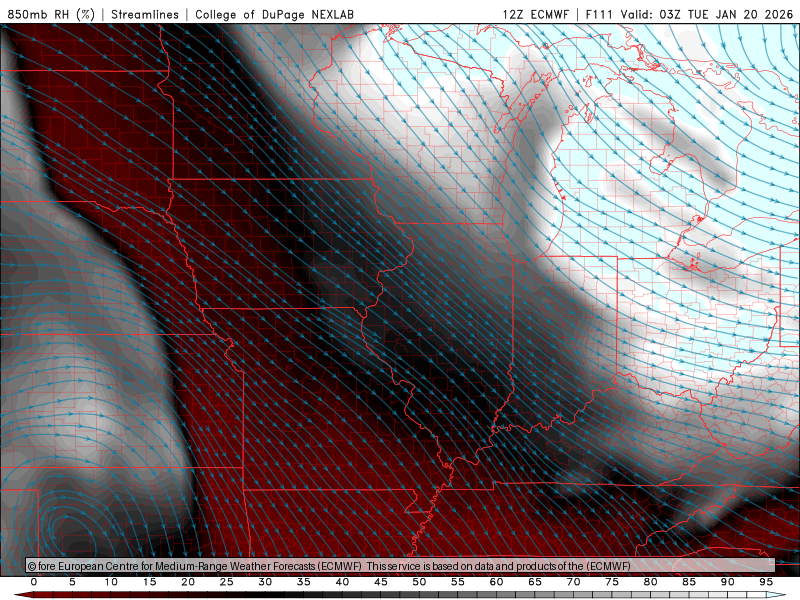
Task: Click the colorbar value "60"
Action: tap(496, 582)
